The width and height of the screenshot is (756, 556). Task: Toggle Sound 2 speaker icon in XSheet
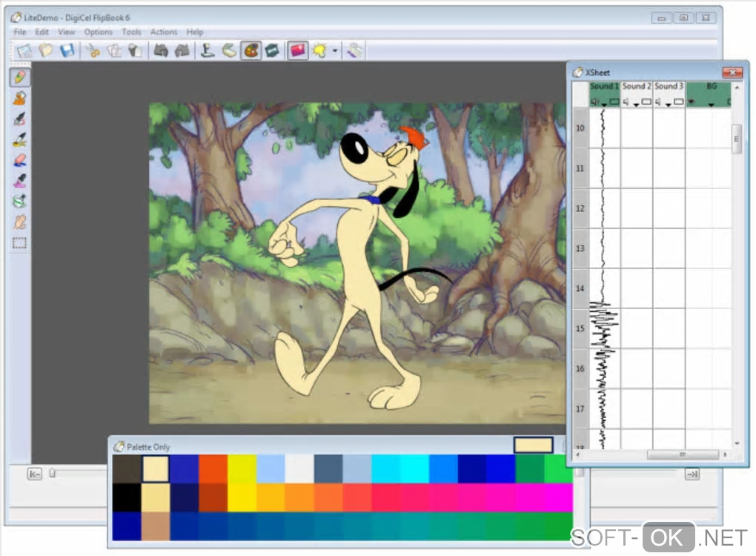[x=626, y=102]
